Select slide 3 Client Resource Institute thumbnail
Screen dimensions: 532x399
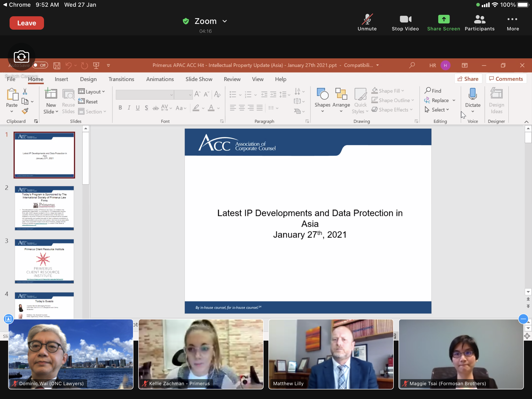pos(44,261)
